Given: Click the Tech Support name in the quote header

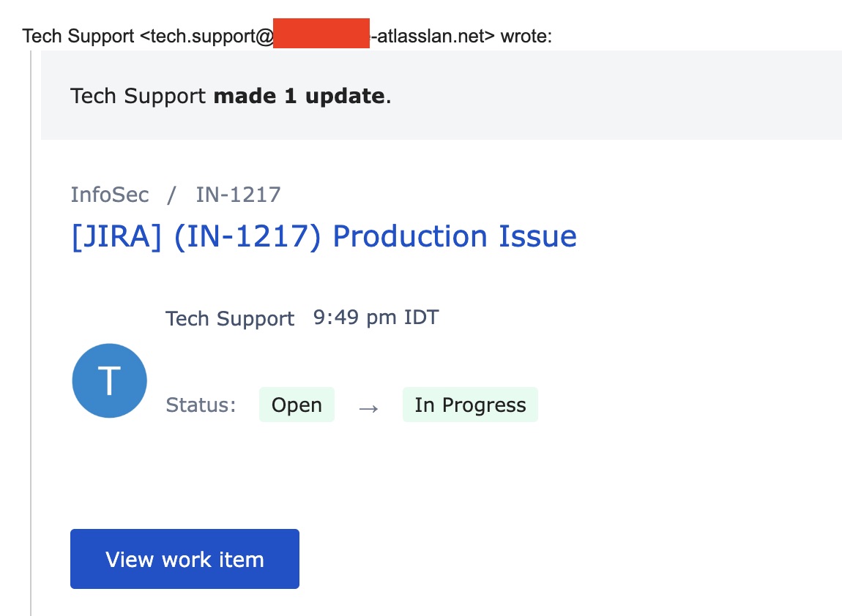Looking at the screenshot, I should [79, 36].
